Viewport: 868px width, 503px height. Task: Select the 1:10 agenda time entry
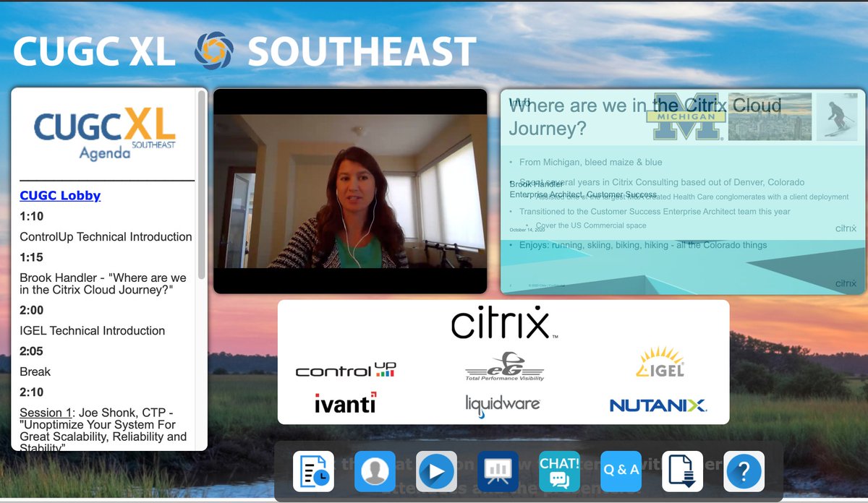coord(32,215)
